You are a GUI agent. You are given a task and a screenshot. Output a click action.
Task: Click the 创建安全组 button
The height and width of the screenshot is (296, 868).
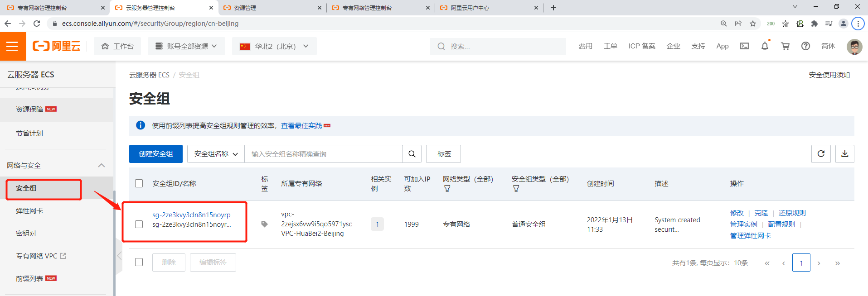click(x=155, y=154)
